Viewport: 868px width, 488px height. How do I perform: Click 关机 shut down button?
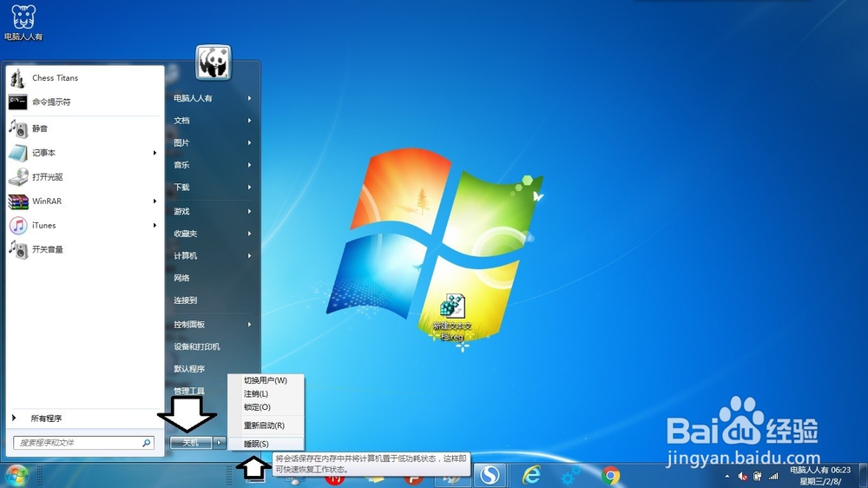[x=191, y=443]
